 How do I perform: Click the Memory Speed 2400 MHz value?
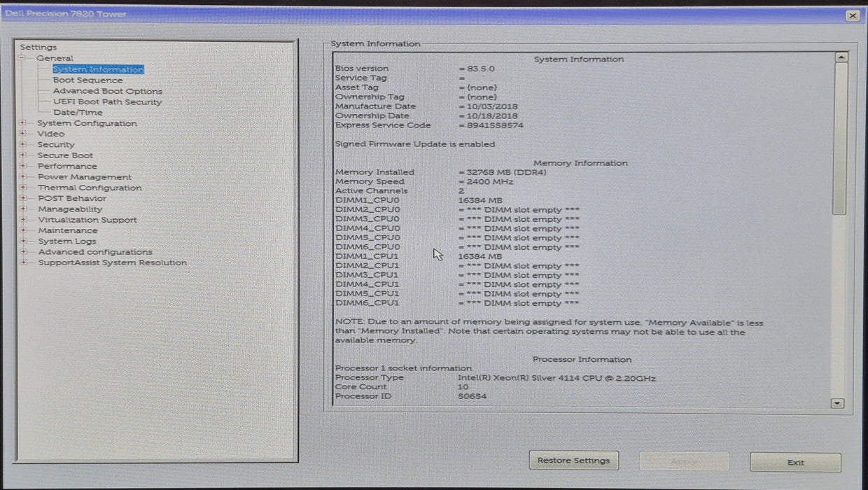[489, 181]
